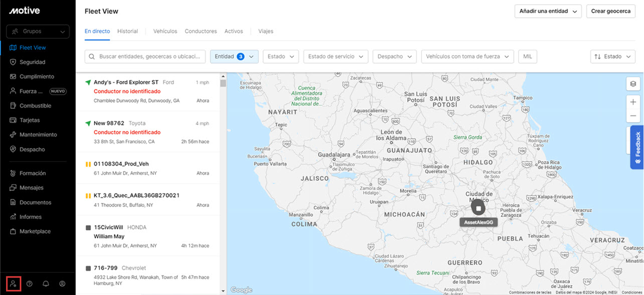
Task: Open the map layers selector icon
Action: [x=633, y=83]
